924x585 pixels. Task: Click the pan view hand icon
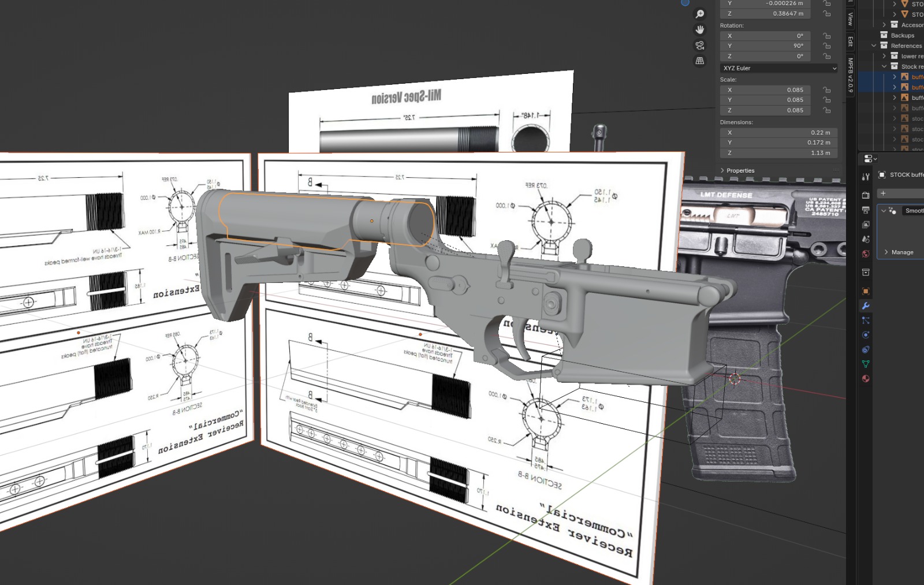700,29
